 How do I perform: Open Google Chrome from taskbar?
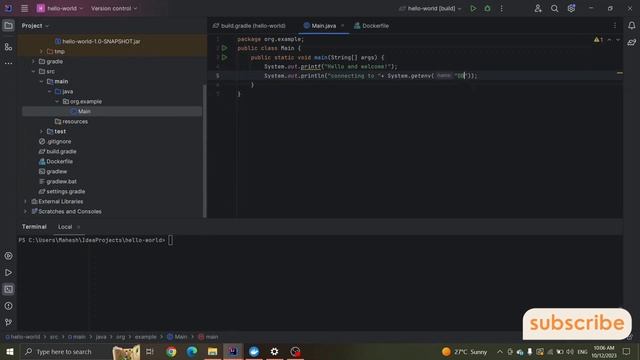tap(171, 351)
